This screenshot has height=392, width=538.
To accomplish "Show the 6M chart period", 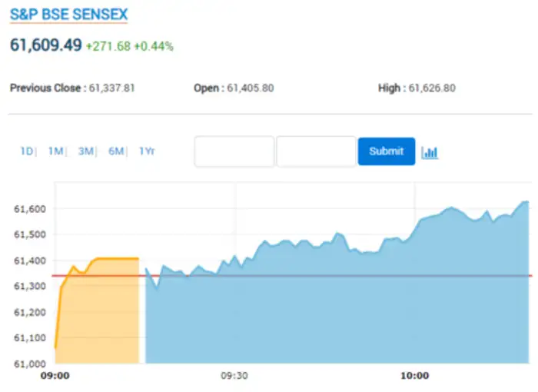I will coord(116,151).
